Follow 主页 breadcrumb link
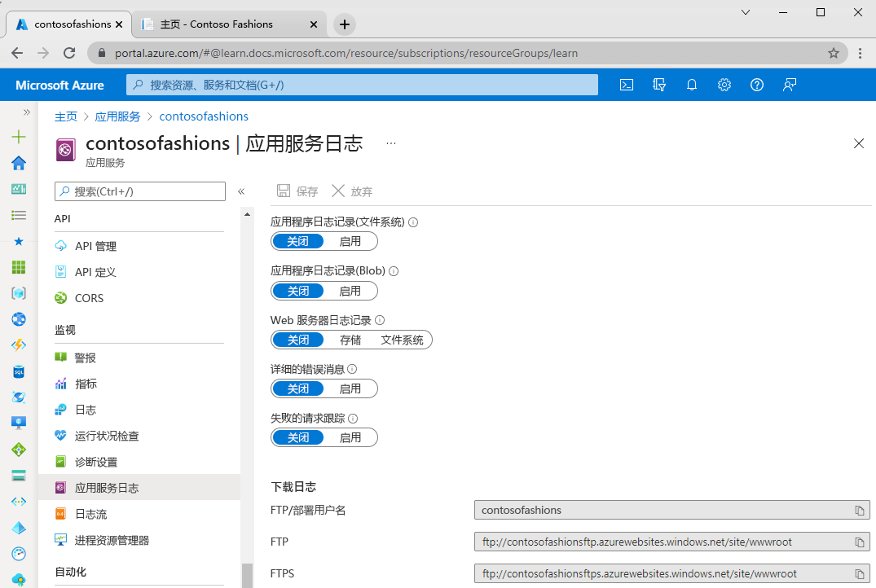Image resolution: width=876 pixels, height=588 pixels. point(66,116)
